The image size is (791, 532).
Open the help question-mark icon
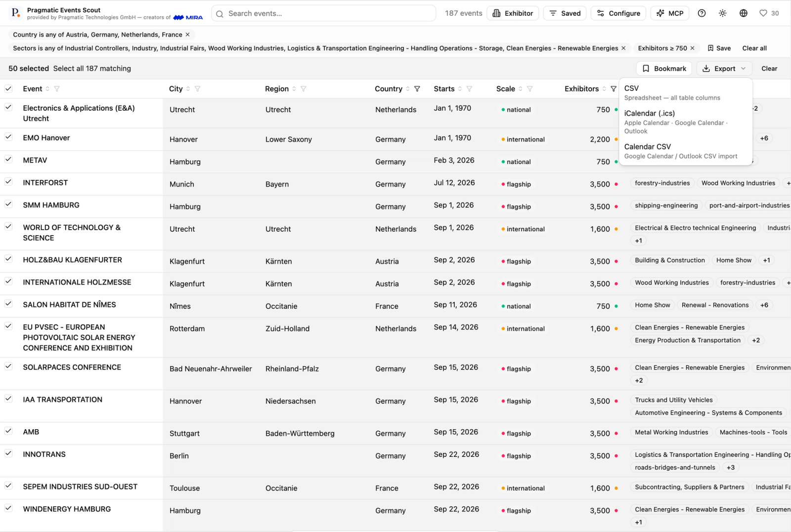click(x=702, y=13)
